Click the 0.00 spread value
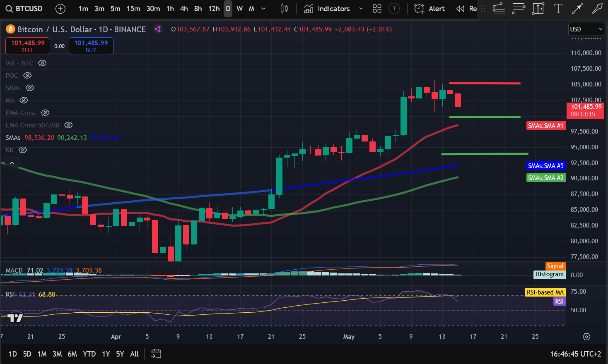 [x=60, y=46]
